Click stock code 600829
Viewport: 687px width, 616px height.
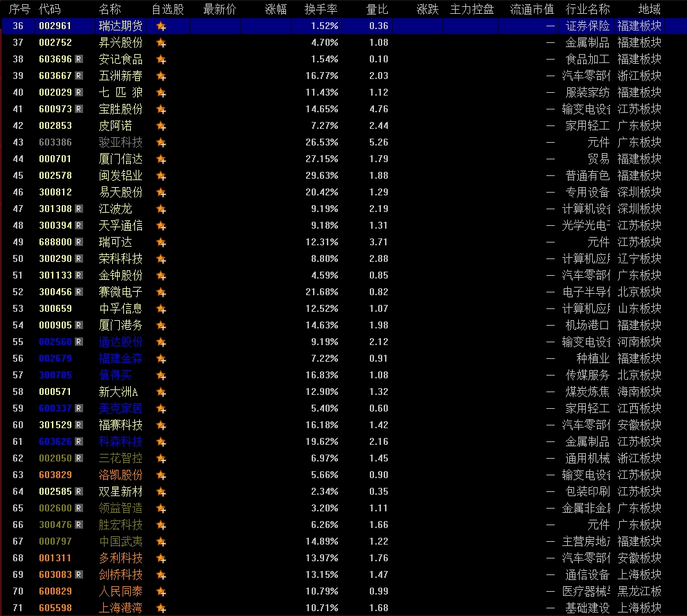[55, 592]
